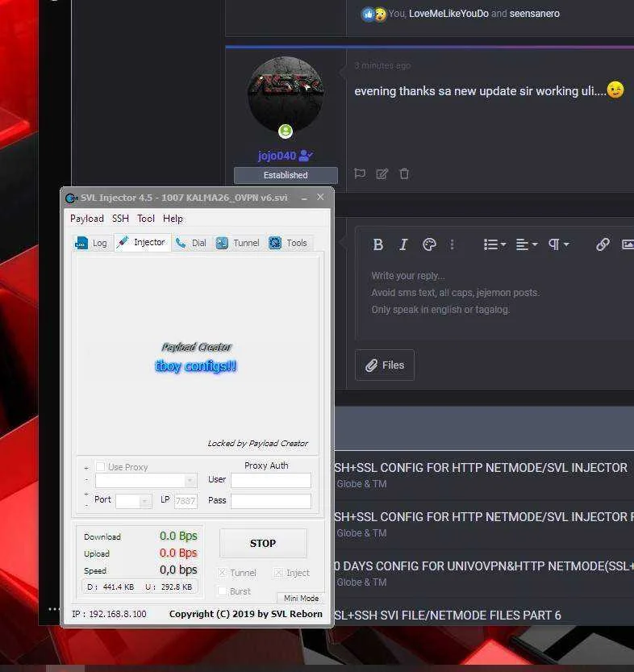Click the 'Locked by Payload Creator' text

[258, 443]
